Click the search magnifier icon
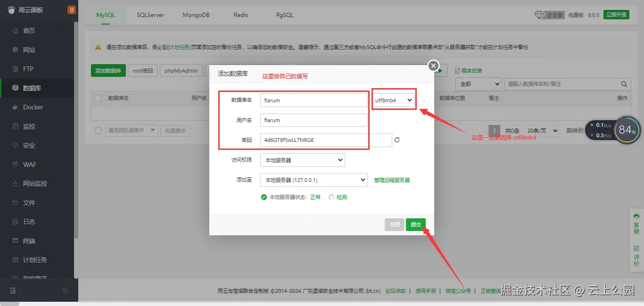Image resolution: width=644 pixels, height=306 pixels. 624,84
